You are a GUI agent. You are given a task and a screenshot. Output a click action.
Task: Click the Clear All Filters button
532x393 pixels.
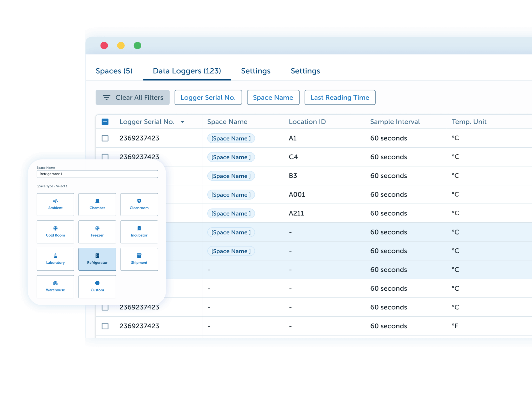click(x=132, y=97)
